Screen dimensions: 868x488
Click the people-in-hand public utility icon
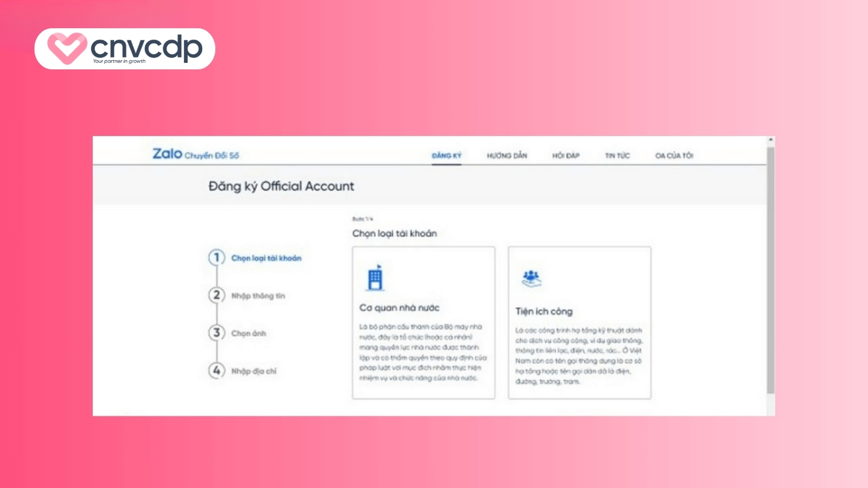point(531,279)
